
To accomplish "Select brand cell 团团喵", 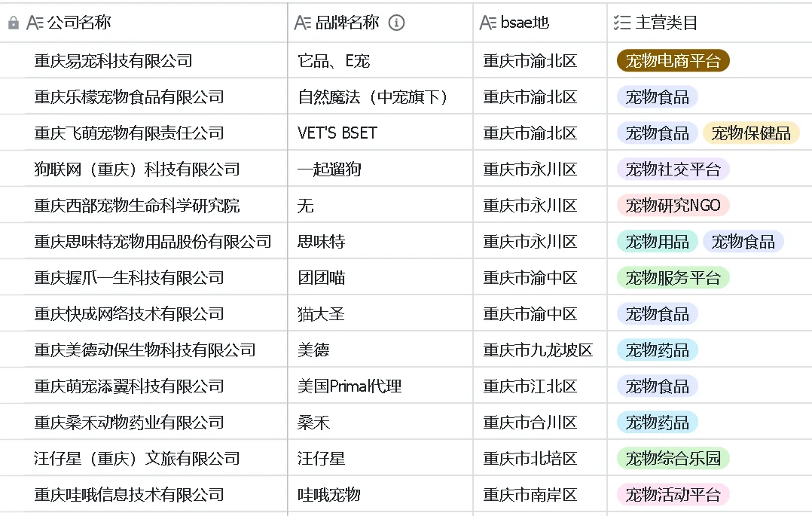I will point(380,278).
